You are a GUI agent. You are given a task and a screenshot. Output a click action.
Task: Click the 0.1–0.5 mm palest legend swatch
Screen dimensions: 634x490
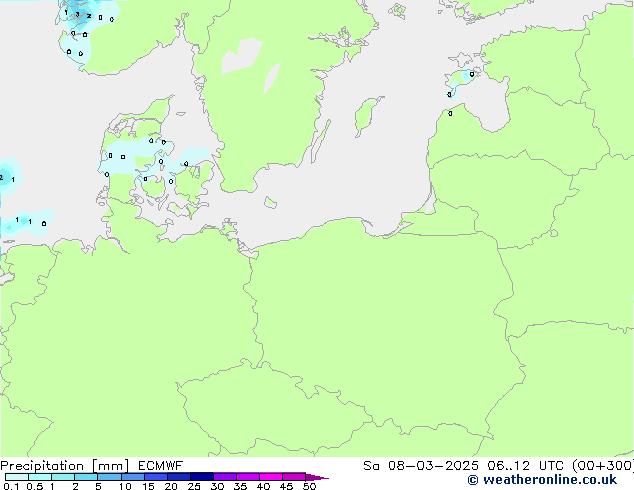pyautogui.click(x=17, y=477)
